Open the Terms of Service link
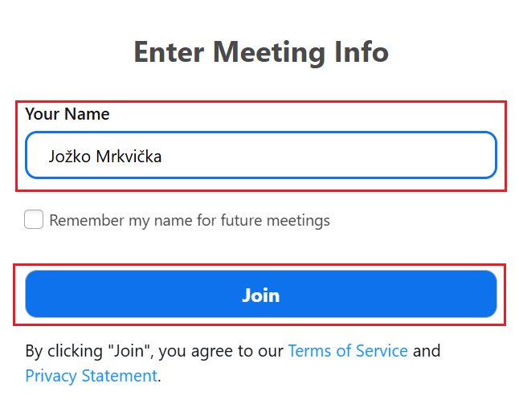This screenshot has height=420, width=519. tap(348, 351)
